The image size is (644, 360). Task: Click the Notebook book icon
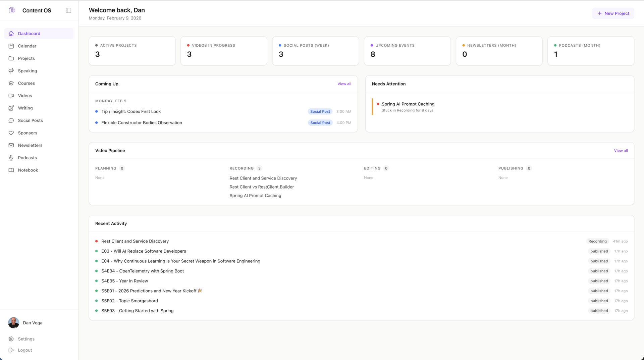[x=11, y=170]
